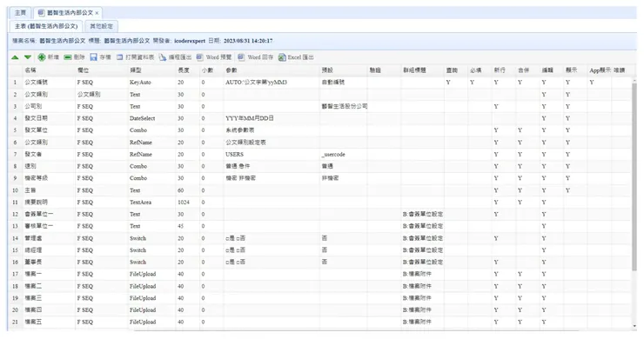Click the 長度 column header
The height and width of the screenshot is (339, 644).
(187, 70)
